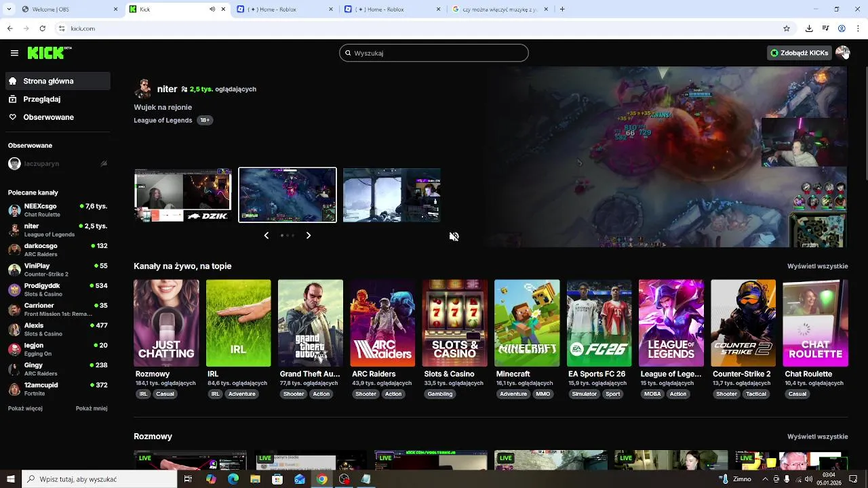Open File Explorer from the taskbar
The height and width of the screenshot is (488, 868).
pyautogui.click(x=255, y=479)
